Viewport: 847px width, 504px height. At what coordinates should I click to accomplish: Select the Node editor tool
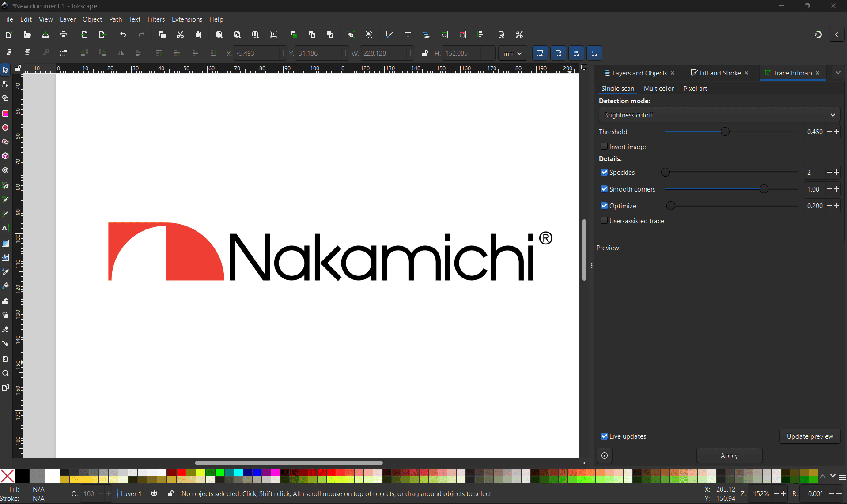click(x=5, y=84)
